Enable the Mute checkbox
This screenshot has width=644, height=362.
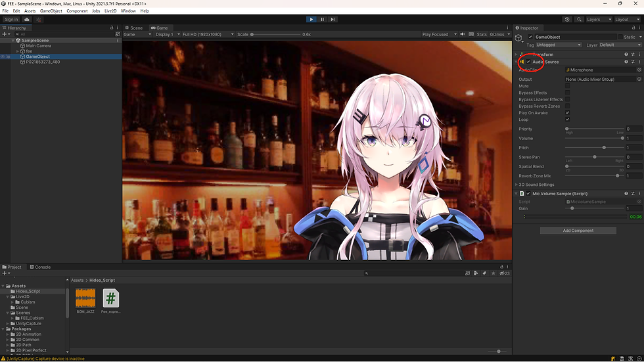tap(567, 86)
